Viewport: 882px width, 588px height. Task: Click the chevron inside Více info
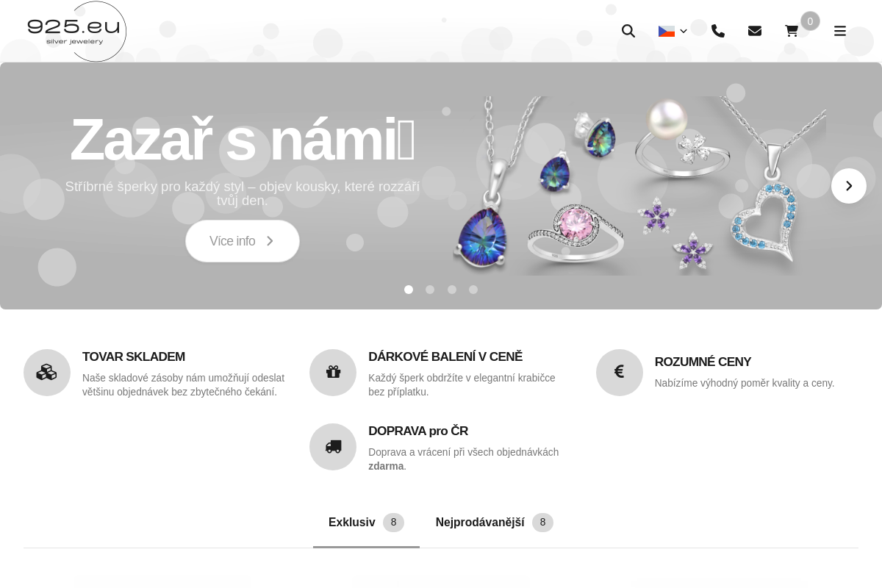click(x=270, y=241)
